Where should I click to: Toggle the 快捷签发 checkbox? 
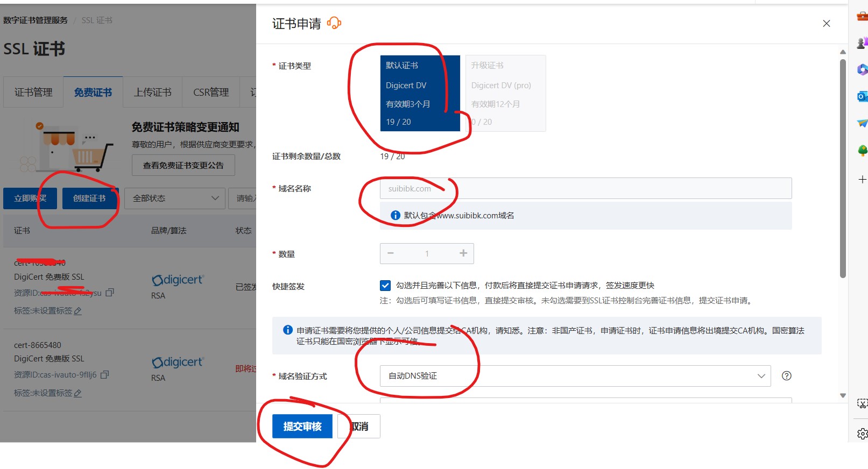click(x=385, y=285)
